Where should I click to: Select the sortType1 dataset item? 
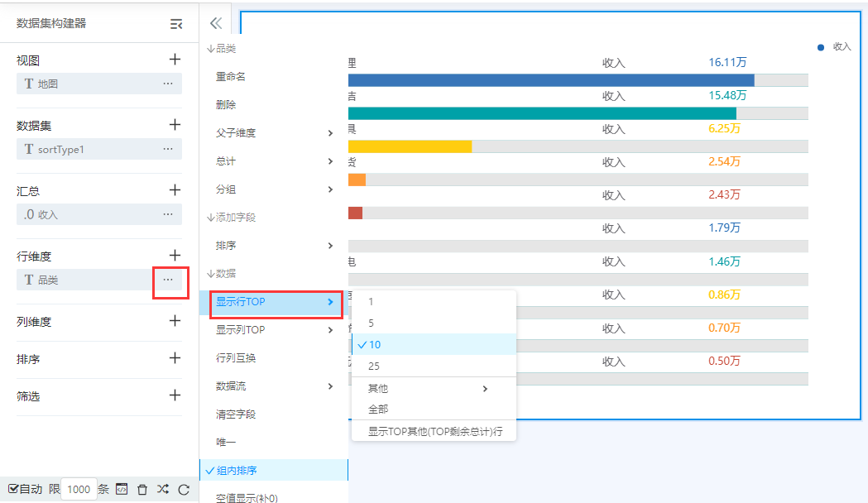pyautogui.click(x=99, y=149)
